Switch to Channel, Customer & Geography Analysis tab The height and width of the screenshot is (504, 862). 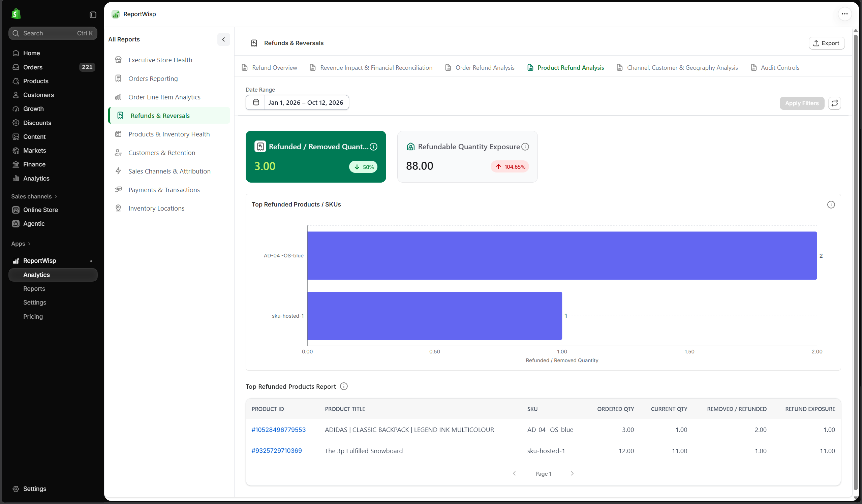coord(677,67)
